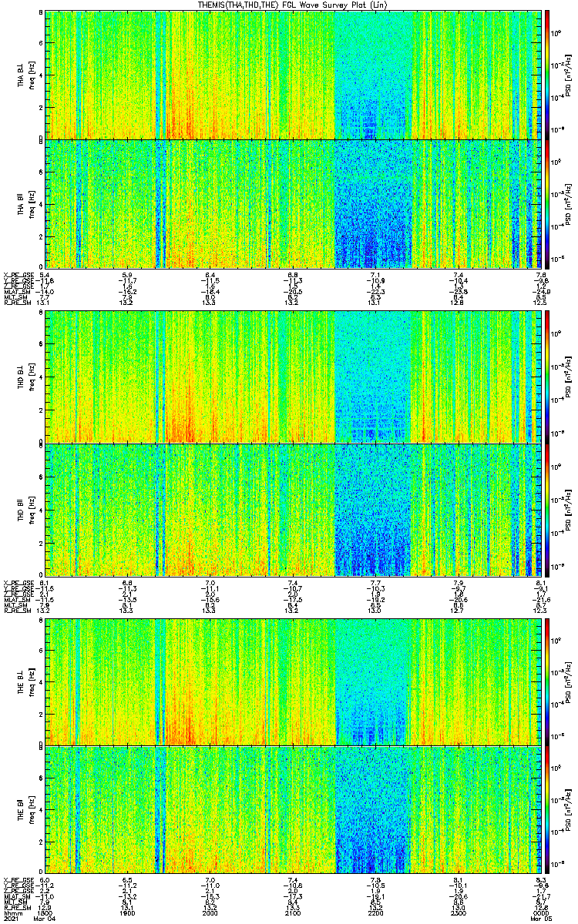The image size is (578, 924).
Task: Click the R_RE_SM row label under THD panels
Action: tap(17, 611)
